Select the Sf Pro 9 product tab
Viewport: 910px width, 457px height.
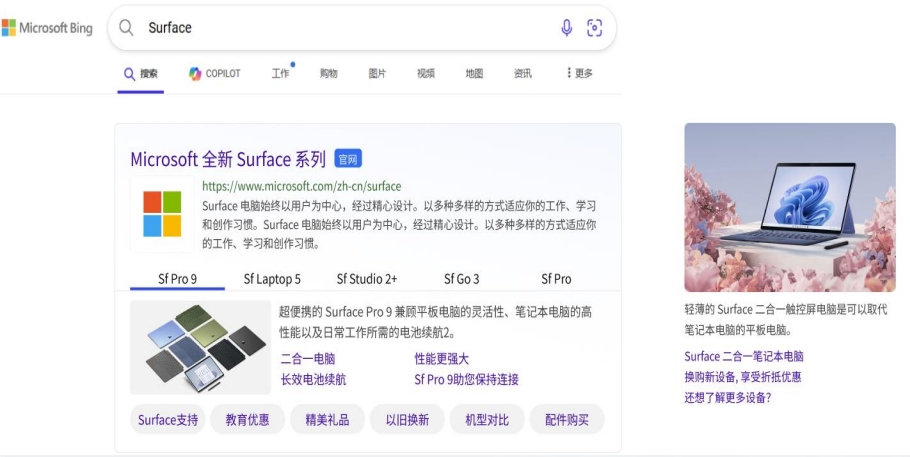coord(178,279)
